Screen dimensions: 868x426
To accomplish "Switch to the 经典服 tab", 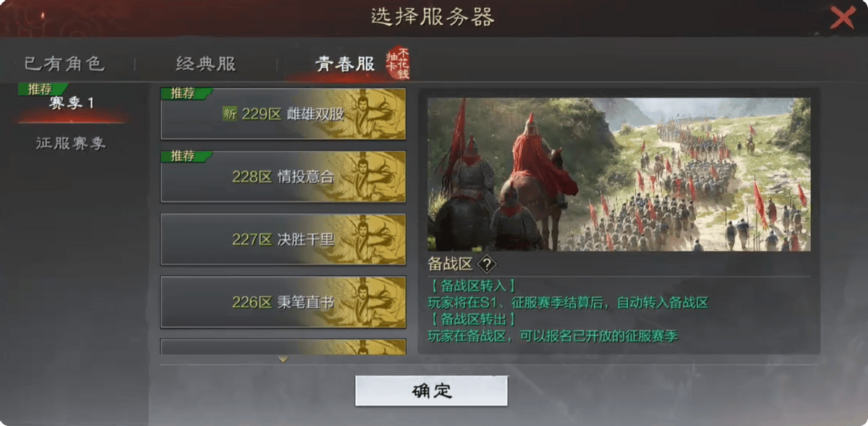I will tap(206, 64).
